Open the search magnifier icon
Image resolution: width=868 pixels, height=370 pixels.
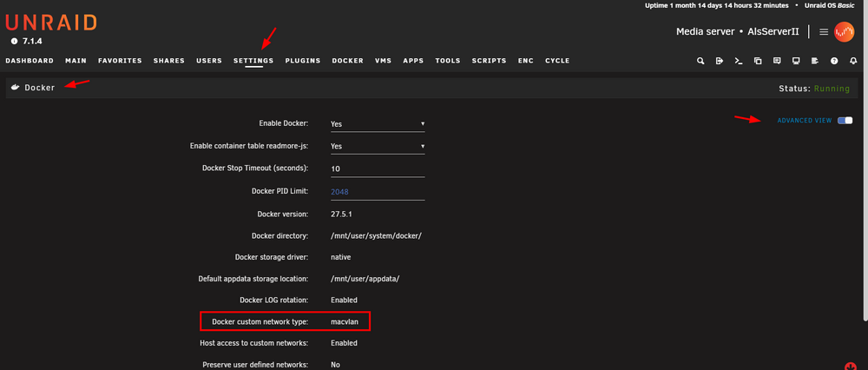pos(700,61)
